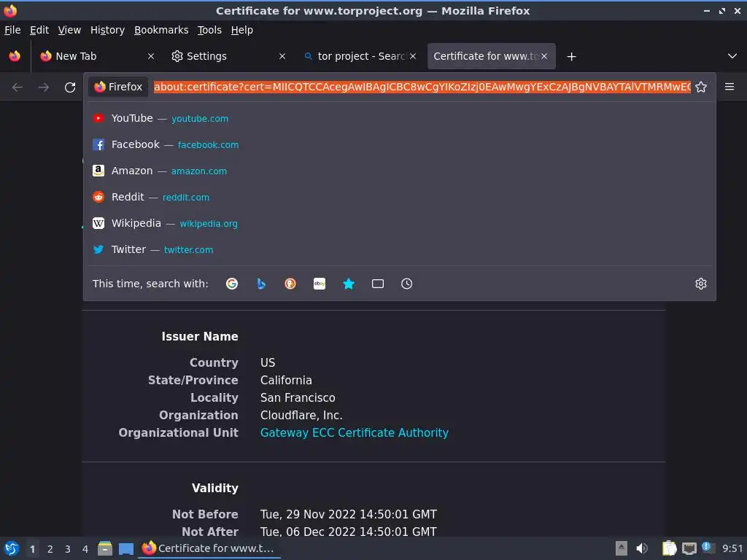This screenshot has width=747, height=560.
Task: Search this time with Google
Action: tap(232, 284)
